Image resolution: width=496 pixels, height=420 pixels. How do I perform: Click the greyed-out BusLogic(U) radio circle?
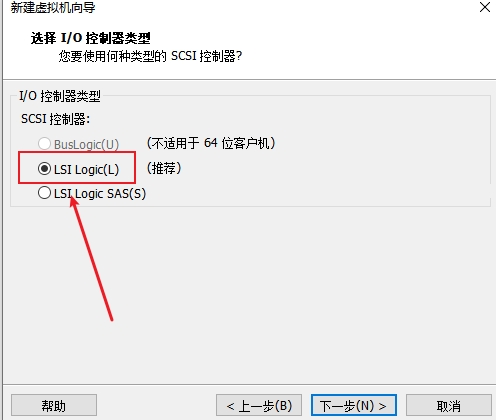(x=44, y=144)
